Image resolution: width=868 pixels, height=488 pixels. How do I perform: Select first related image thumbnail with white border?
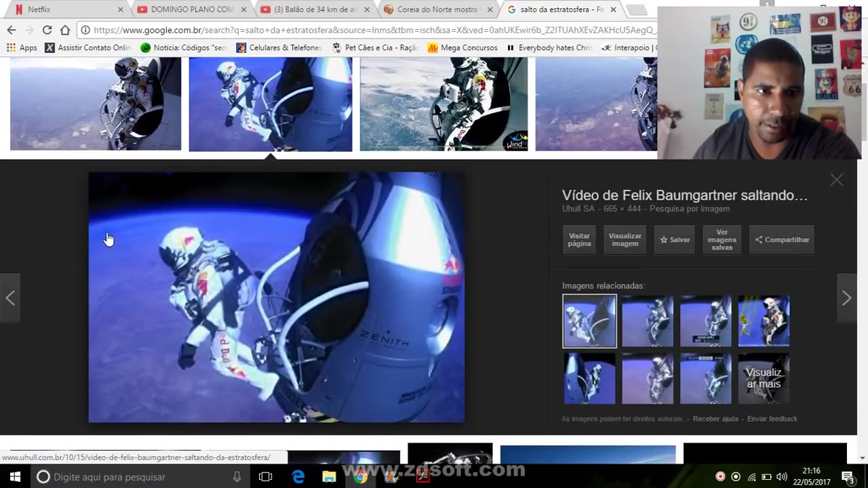(589, 321)
